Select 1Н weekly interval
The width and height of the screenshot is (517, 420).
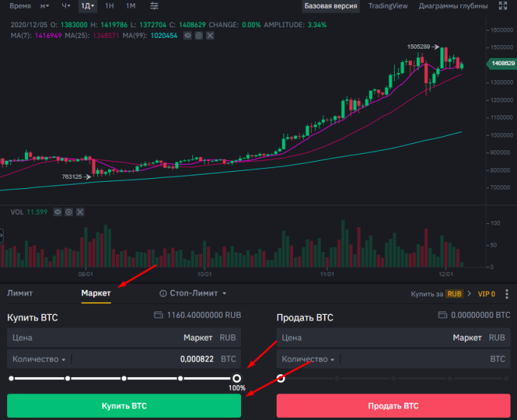[109, 6]
